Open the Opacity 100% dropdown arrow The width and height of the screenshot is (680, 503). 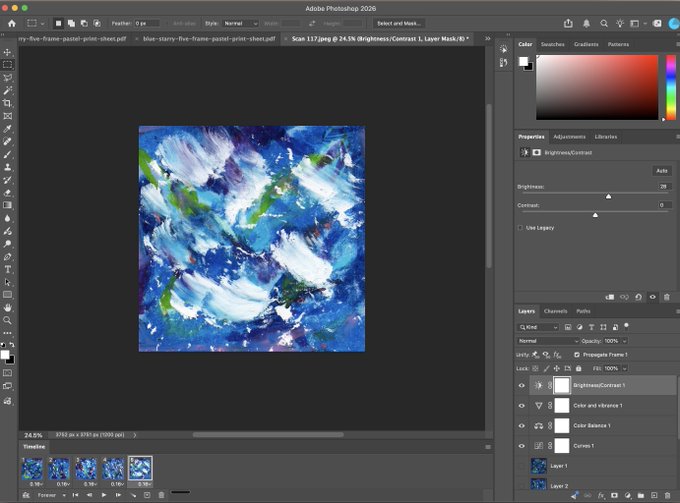tap(624, 341)
